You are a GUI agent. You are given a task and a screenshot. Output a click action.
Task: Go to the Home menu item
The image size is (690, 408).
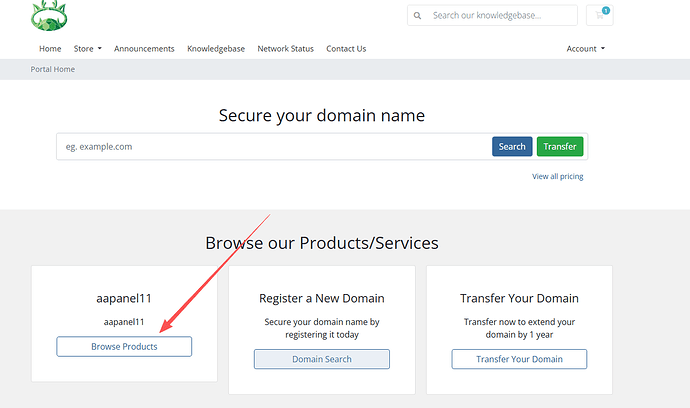[50, 49]
